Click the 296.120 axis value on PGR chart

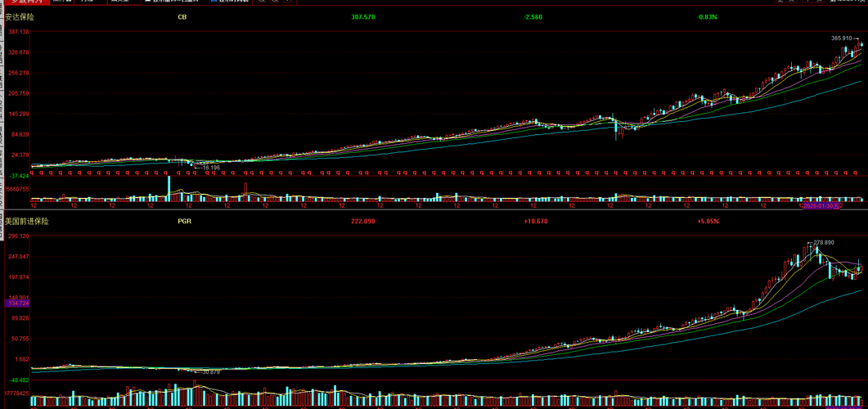point(18,236)
